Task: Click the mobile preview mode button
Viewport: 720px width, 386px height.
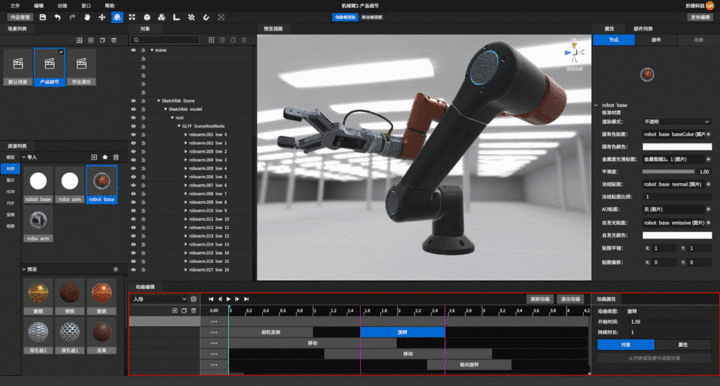Action: pyautogui.click(x=372, y=17)
